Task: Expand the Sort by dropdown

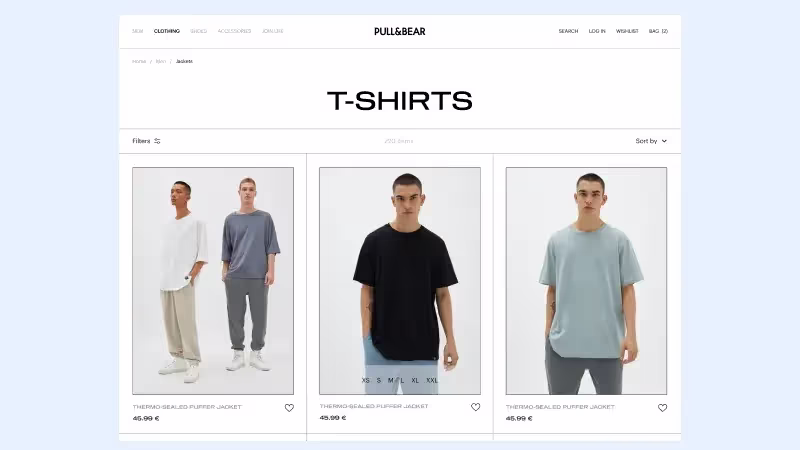Action: click(651, 141)
